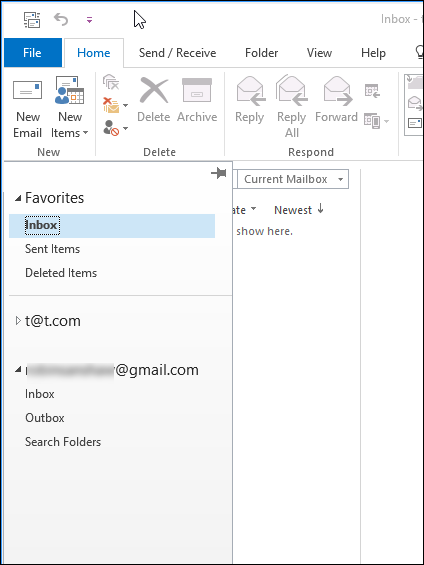This screenshot has width=424, height=565.
Task: Select Inbox under Favorites
Action: click(x=112, y=226)
